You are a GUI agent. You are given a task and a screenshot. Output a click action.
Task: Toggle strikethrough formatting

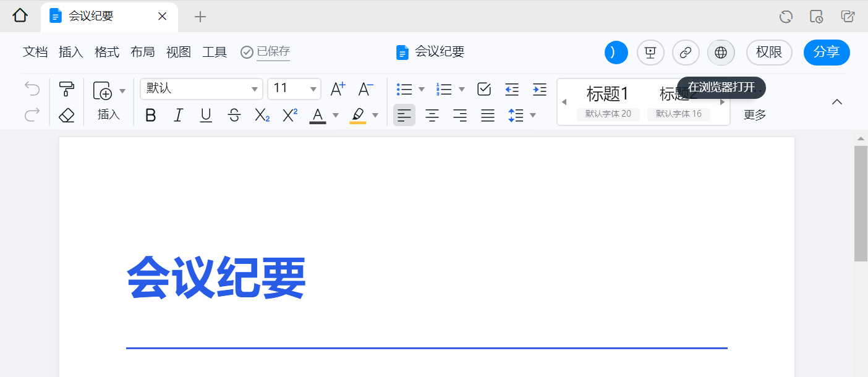[x=234, y=115]
